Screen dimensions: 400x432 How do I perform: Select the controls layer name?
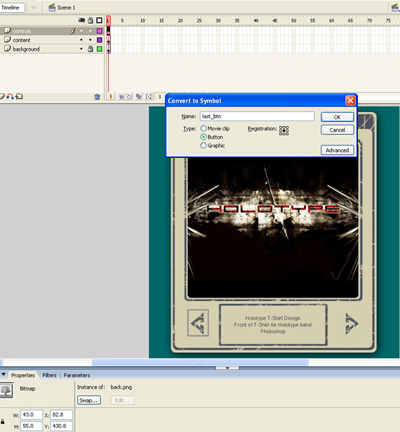22,31
